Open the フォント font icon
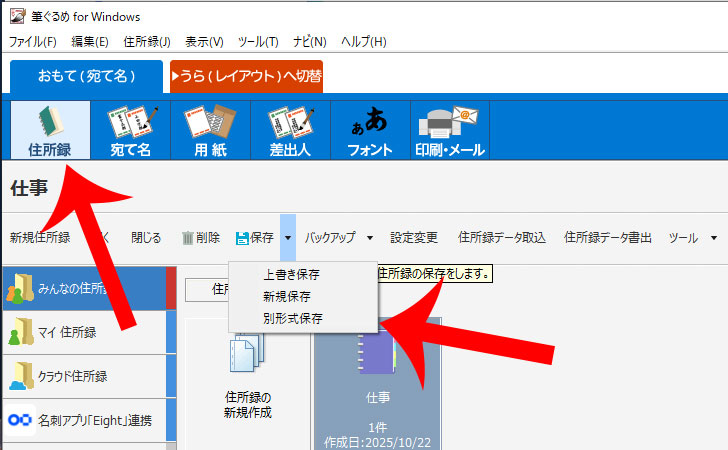 tap(369, 130)
